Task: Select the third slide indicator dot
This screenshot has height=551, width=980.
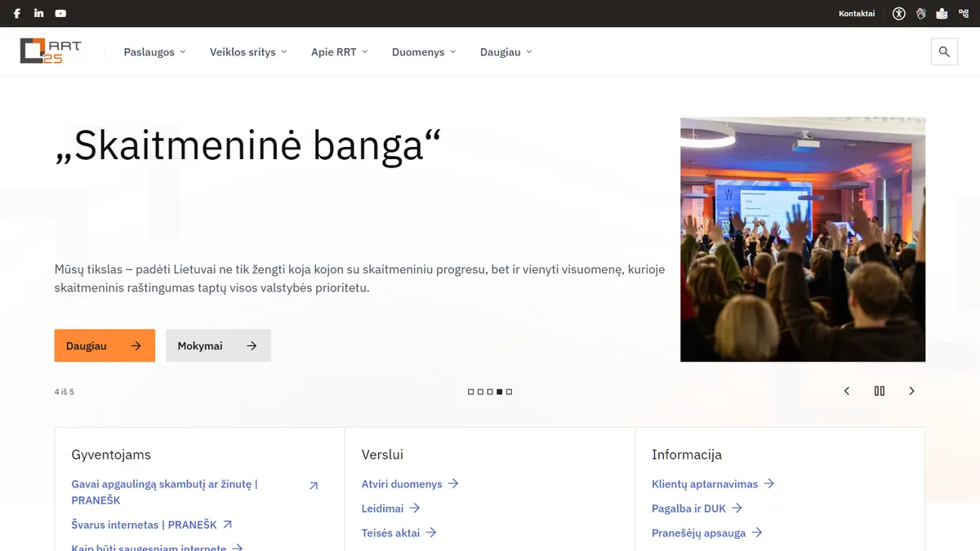Action: point(490,392)
